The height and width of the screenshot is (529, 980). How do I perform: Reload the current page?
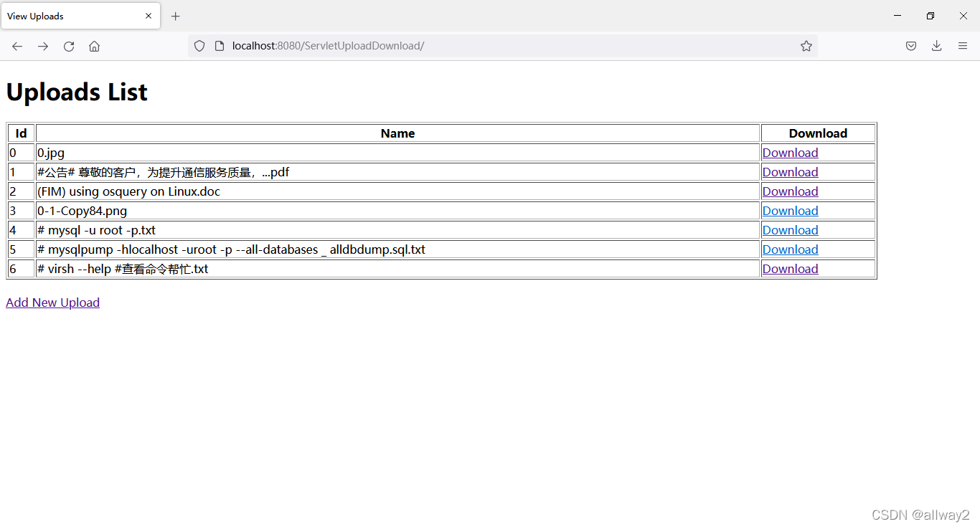coord(69,46)
